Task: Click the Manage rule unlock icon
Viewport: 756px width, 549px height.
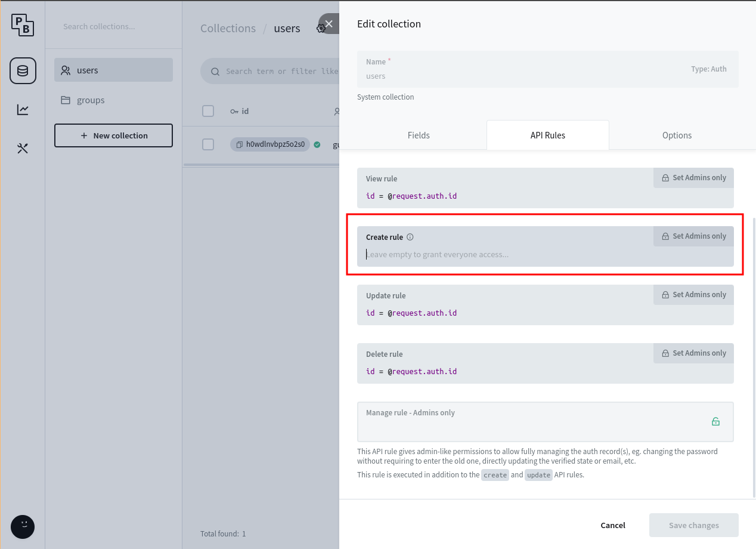Action: coord(715,421)
